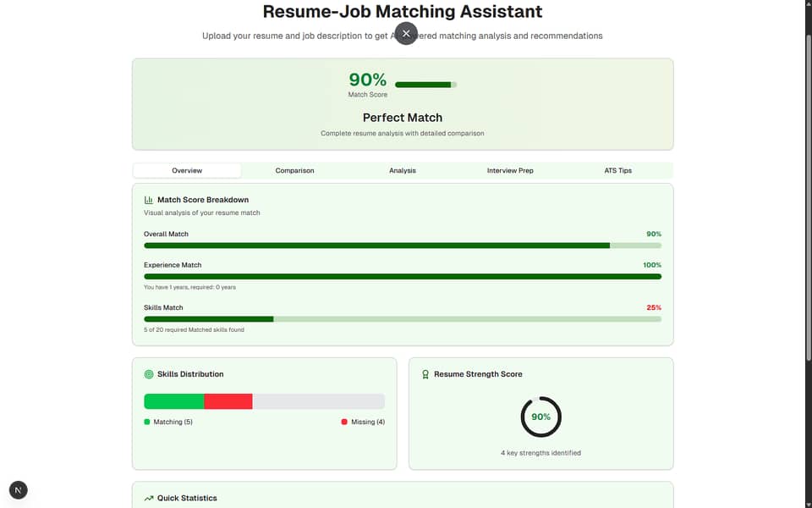Click the X close button at top
812x508 pixels.
[x=406, y=33]
